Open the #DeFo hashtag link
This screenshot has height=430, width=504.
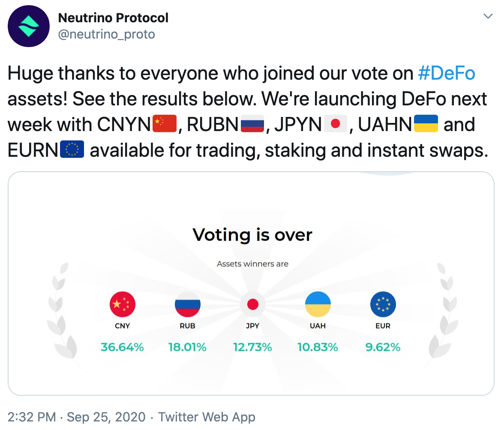[446, 74]
